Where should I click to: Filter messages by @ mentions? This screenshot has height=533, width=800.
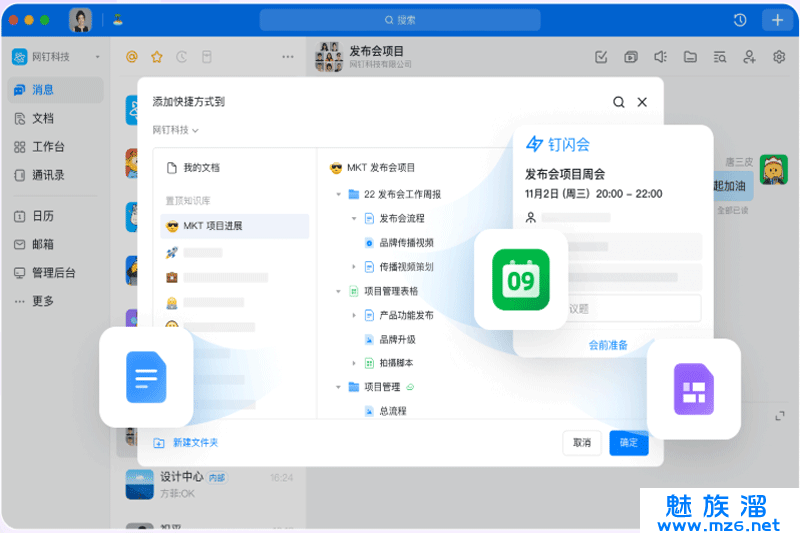click(x=131, y=57)
